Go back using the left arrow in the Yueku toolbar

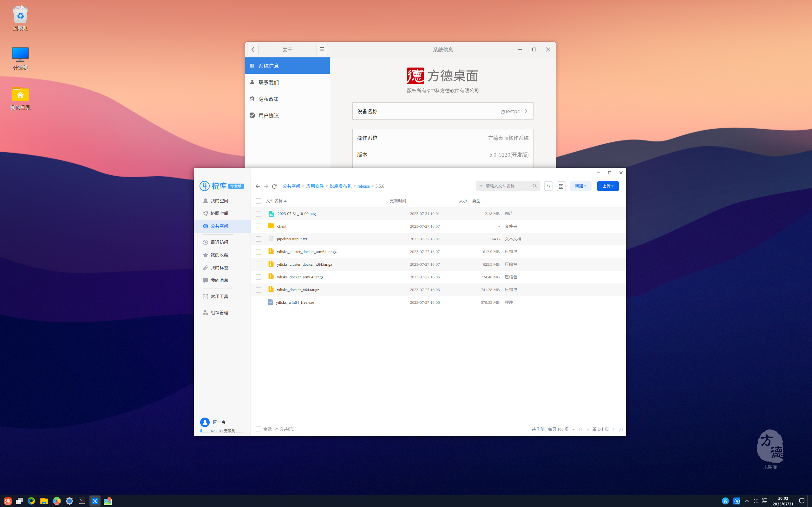258,186
